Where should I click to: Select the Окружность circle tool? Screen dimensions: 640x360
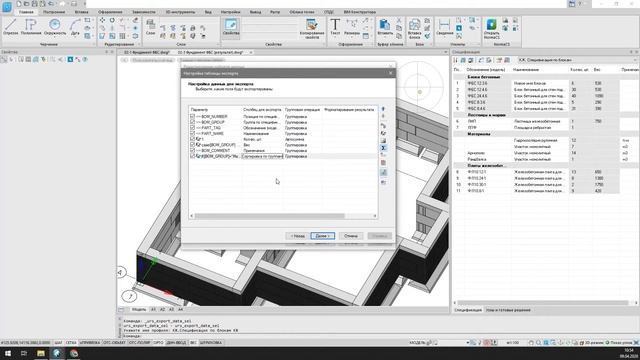click(55, 27)
